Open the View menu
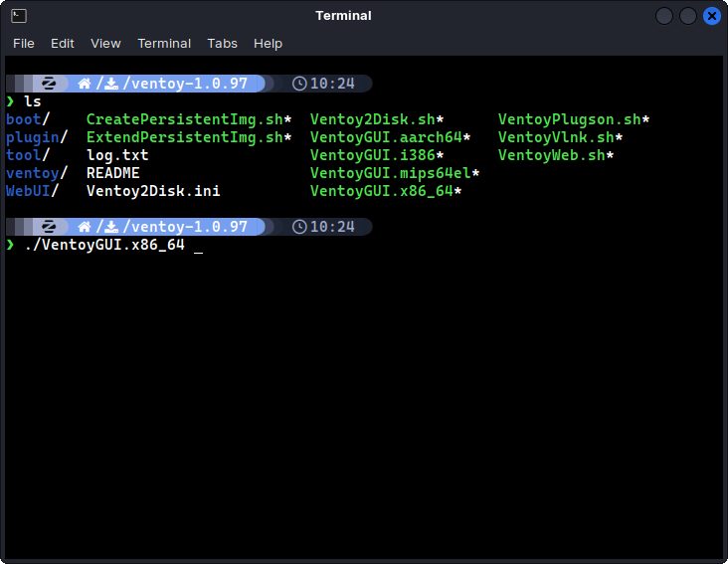This screenshot has width=728, height=564. 105,44
